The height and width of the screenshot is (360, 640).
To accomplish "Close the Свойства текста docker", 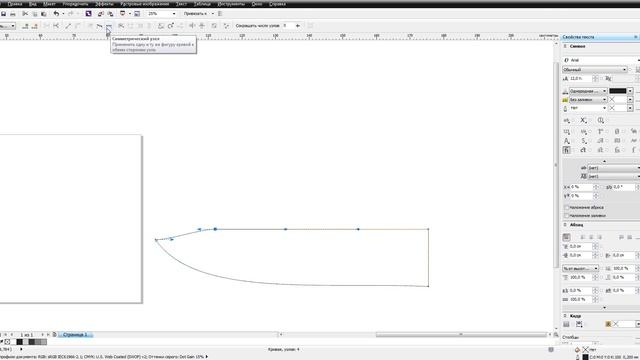I will [636, 37].
